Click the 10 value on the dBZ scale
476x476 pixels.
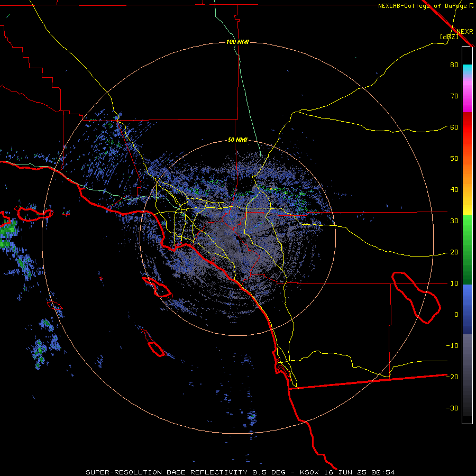(x=454, y=283)
